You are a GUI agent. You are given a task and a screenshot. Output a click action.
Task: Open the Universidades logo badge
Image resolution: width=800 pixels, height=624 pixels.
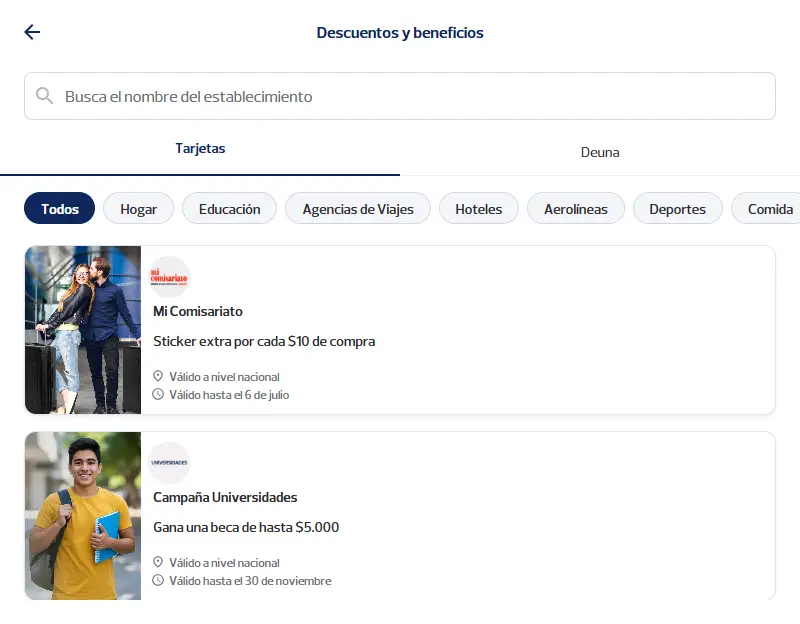169,463
